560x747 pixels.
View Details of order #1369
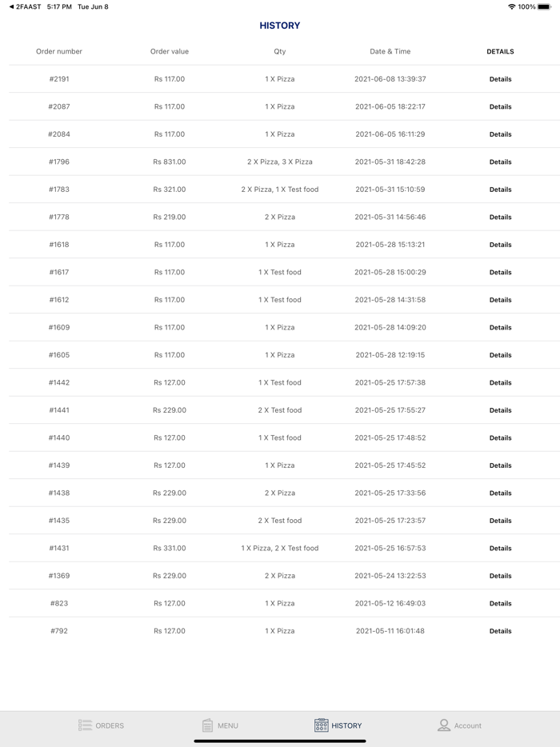point(500,576)
